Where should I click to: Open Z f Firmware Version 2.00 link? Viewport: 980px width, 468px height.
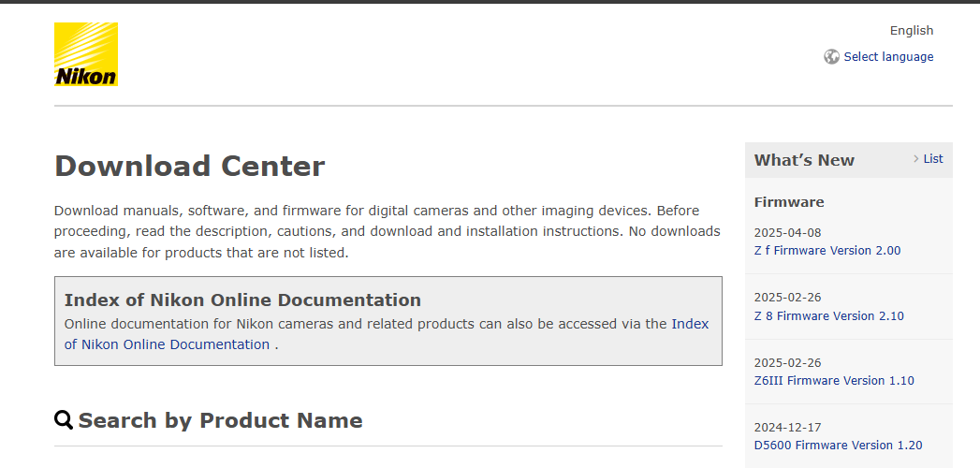pyautogui.click(x=826, y=251)
